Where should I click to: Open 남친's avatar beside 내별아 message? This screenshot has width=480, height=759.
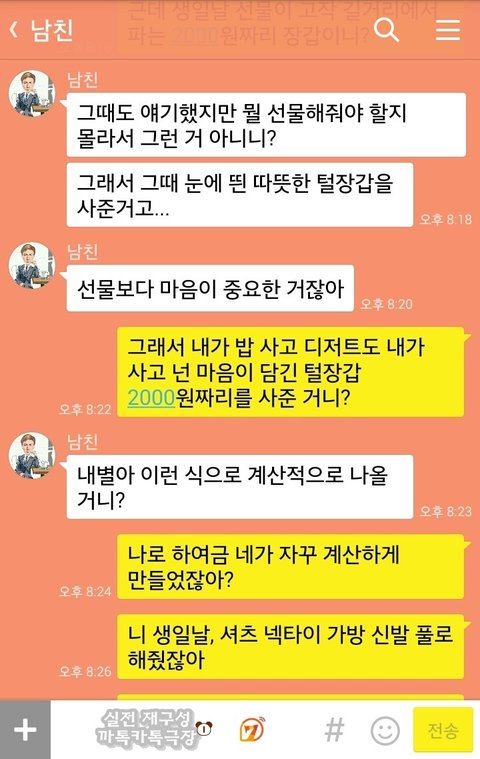pyautogui.click(x=32, y=455)
